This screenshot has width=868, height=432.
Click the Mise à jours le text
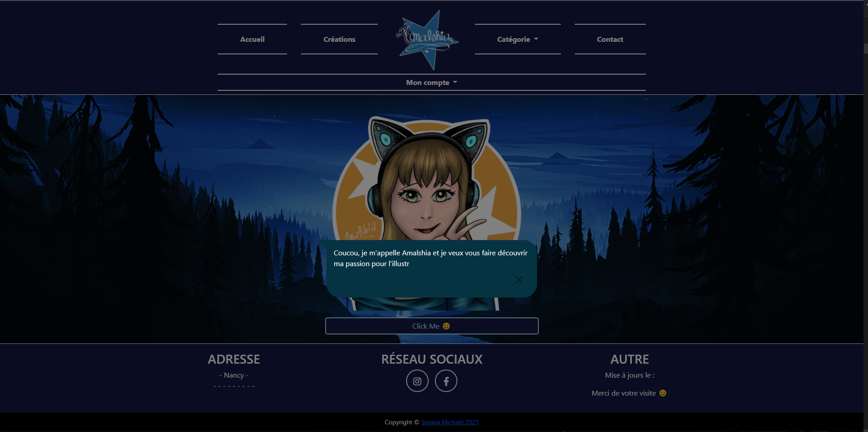click(629, 375)
